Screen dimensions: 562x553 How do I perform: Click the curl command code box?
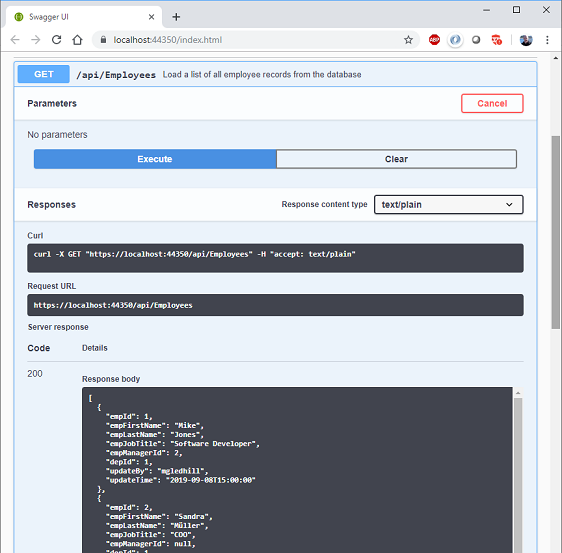[x=275, y=258]
